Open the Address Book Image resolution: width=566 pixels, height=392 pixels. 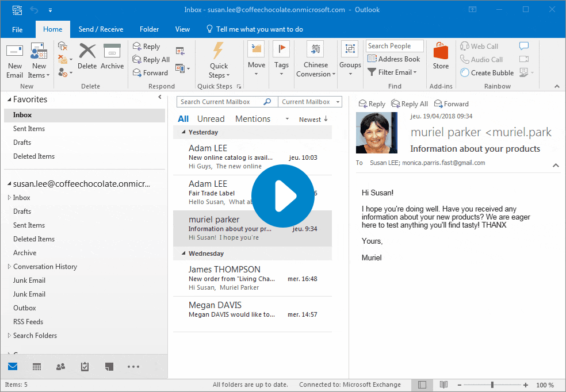coord(394,59)
